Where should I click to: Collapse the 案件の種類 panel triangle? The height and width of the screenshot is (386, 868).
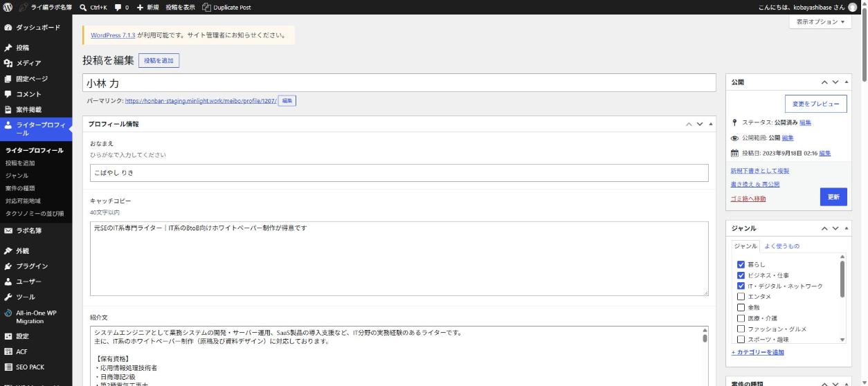(x=846, y=383)
